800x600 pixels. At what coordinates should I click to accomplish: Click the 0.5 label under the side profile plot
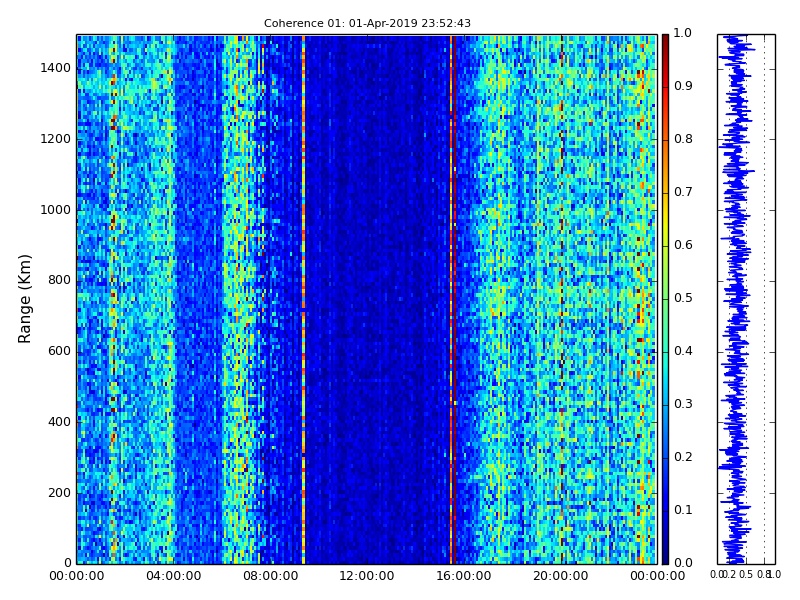[x=746, y=574]
